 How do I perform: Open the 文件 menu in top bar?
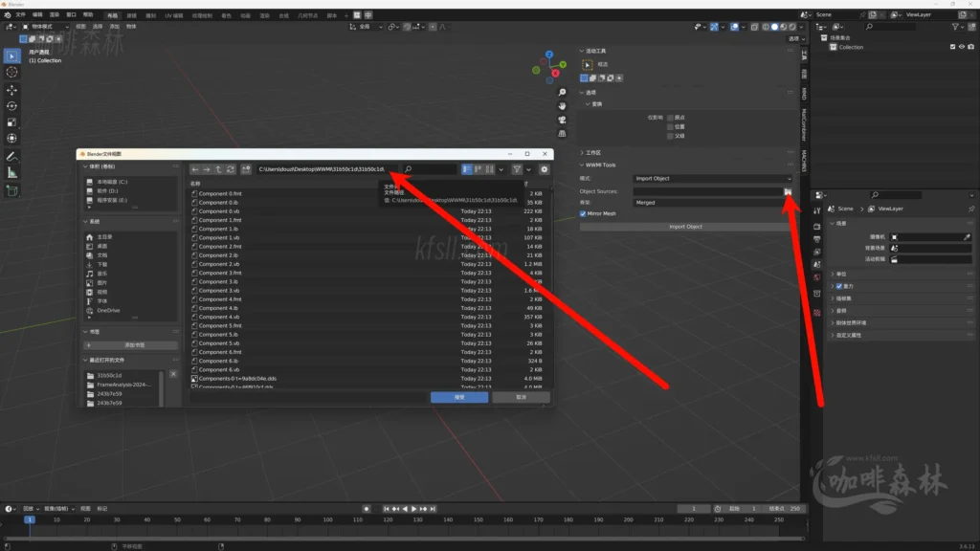coord(20,15)
